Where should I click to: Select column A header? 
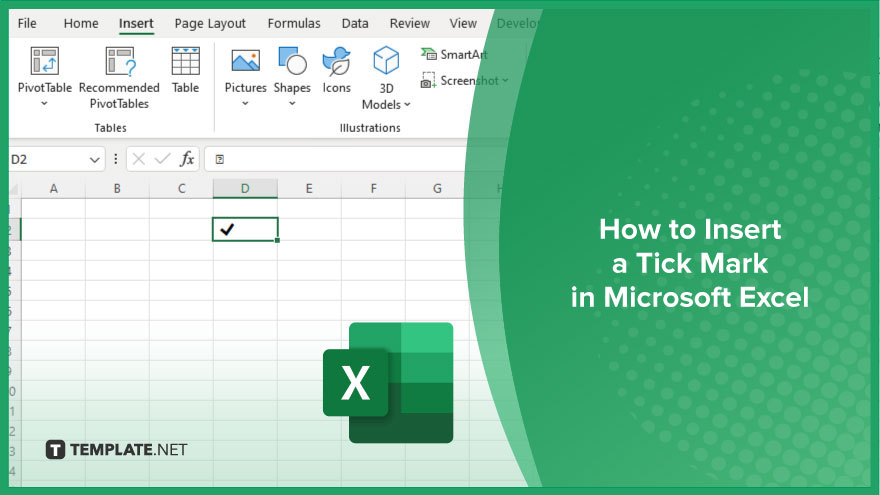click(x=53, y=189)
